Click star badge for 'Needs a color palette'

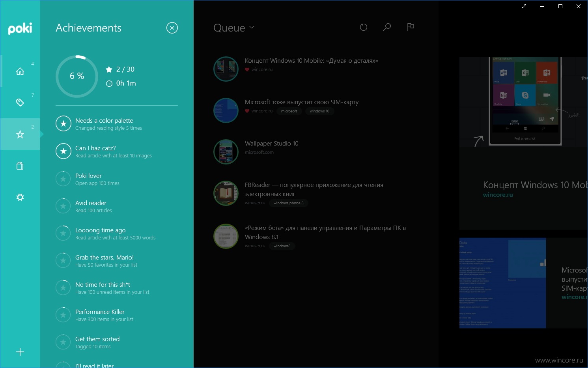pyautogui.click(x=63, y=124)
